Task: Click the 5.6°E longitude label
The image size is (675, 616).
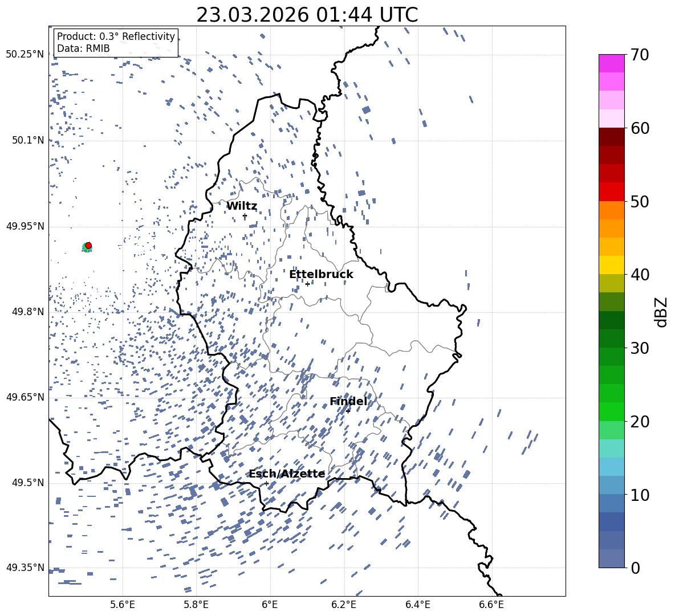Action: tap(123, 605)
